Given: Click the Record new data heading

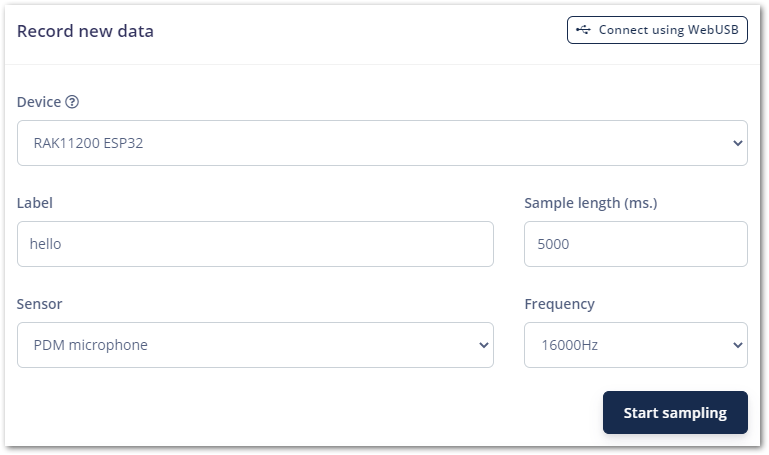Looking at the screenshot, I should tap(86, 31).
